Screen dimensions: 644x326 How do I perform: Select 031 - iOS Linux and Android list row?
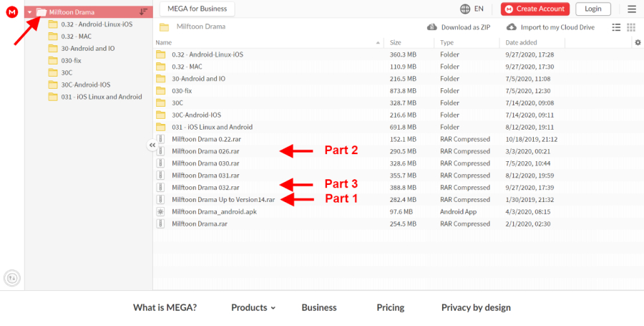click(399, 127)
